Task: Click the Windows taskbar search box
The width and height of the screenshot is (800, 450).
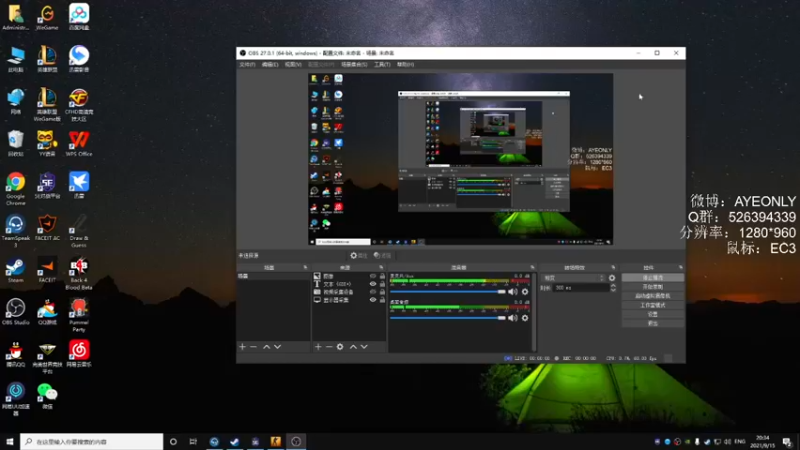Action: 92,441
